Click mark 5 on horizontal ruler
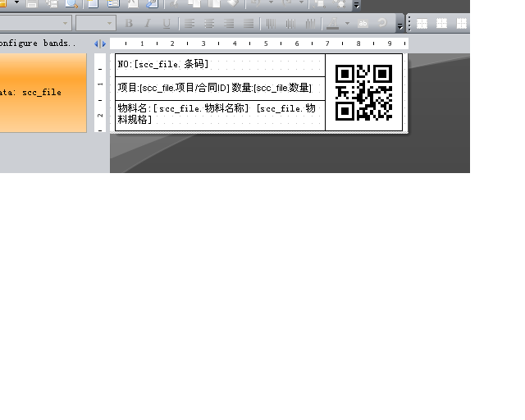This screenshot has width=525, height=420. point(266,43)
